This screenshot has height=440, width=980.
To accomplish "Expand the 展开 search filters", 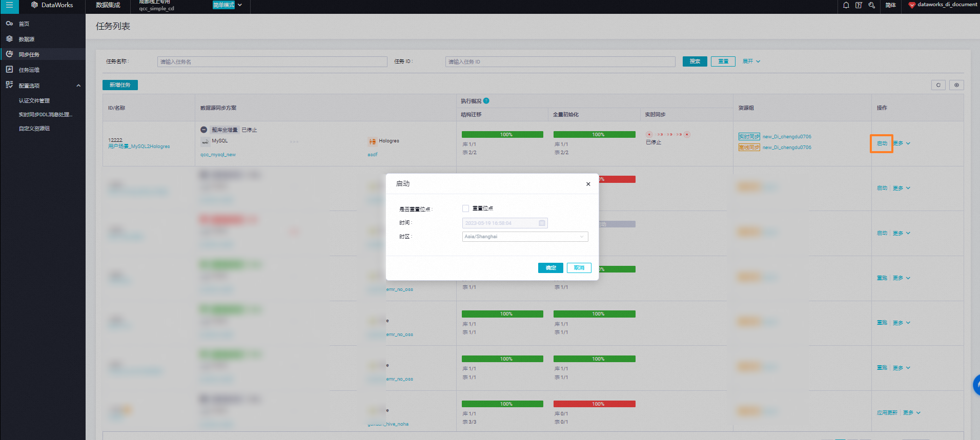I will coord(751,61).
